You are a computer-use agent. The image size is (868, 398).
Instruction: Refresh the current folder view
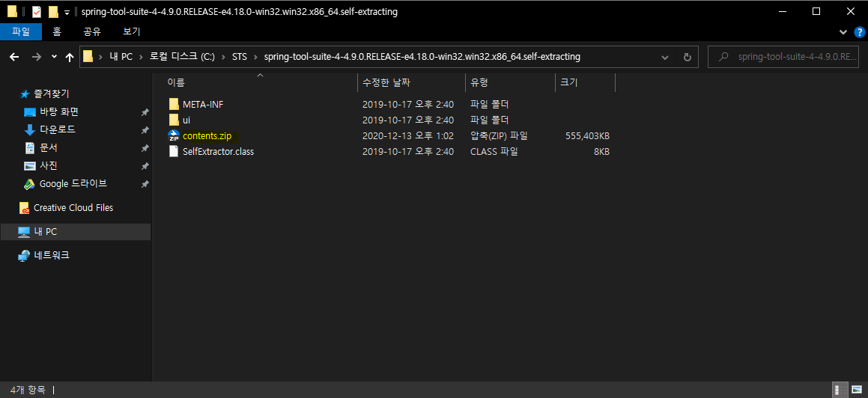[687, 57]
